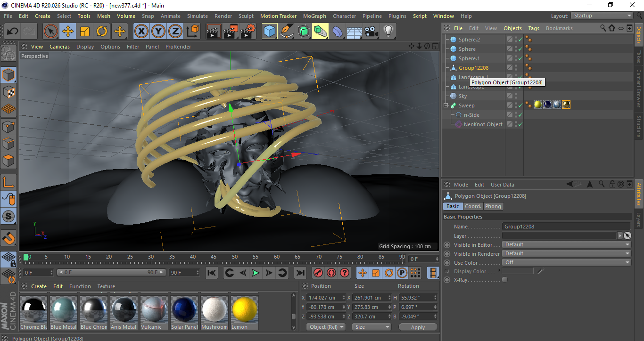Open Use Color dropdown
Screen dimensions: 644x341
(x=566, y=262)
